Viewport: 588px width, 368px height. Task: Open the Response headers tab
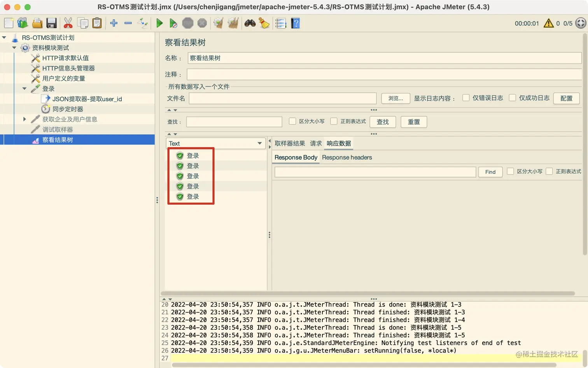[x=347, y=157]
